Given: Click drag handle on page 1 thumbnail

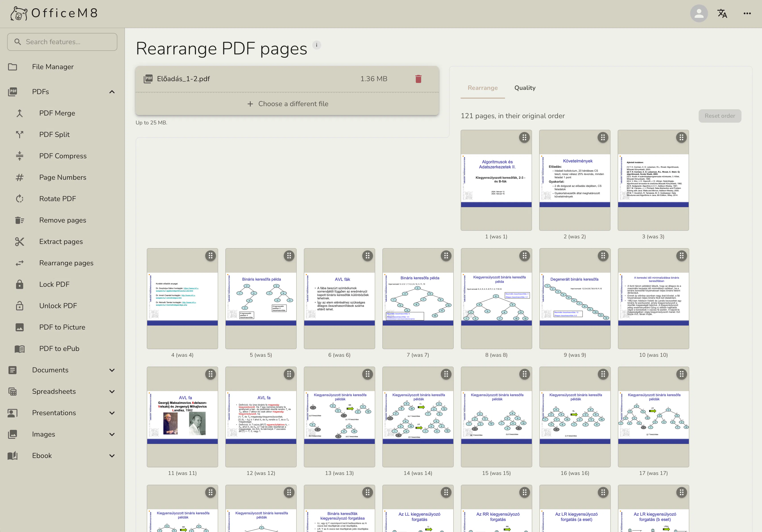Looking at the screenshot, I should [x=524, y=137].
